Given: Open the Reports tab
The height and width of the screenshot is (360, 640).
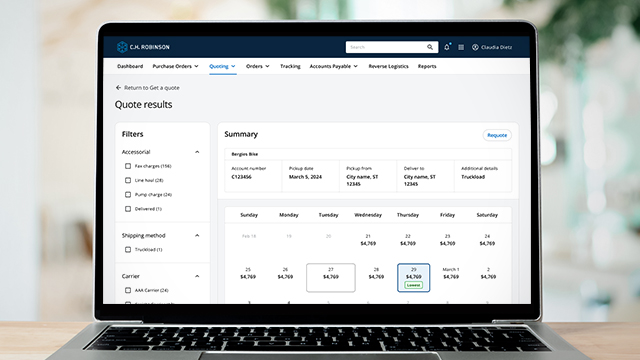Looking at the screenshot, I should click(427, 66).
